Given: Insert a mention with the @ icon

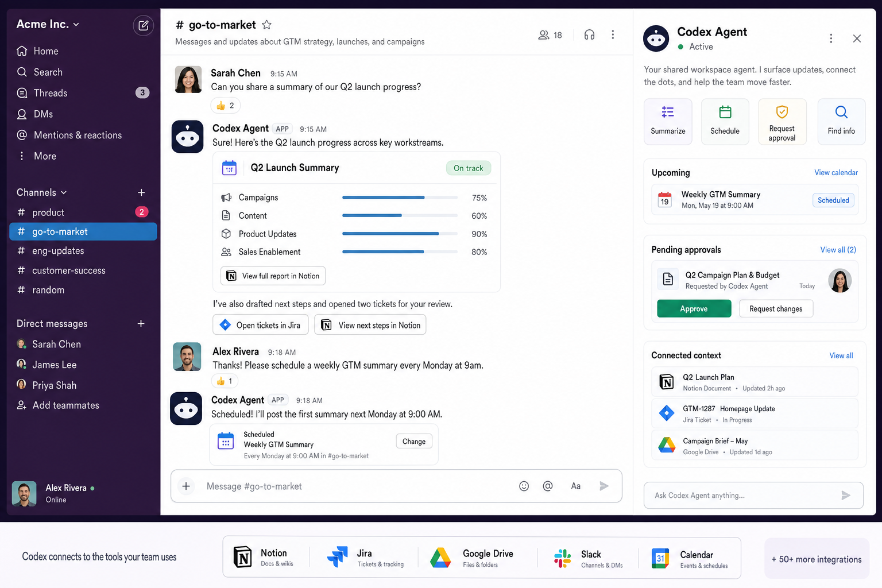Looking at the screenshot, I should pos(548,486).
